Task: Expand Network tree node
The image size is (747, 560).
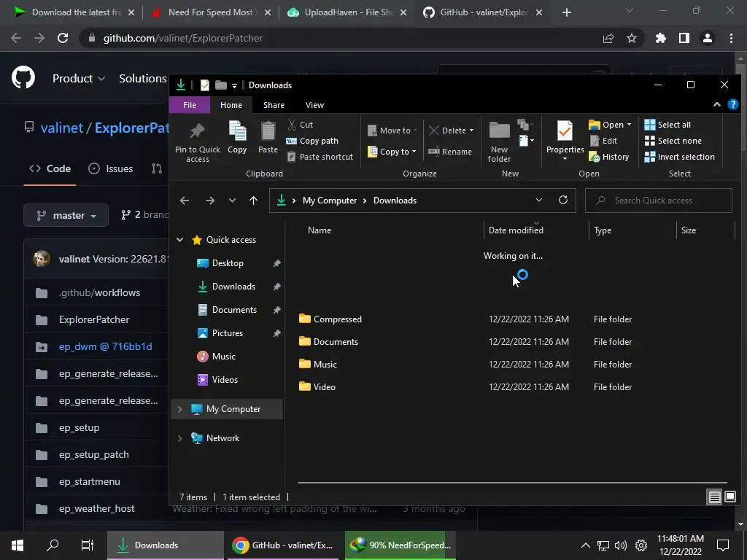Action: pos(179,438)
